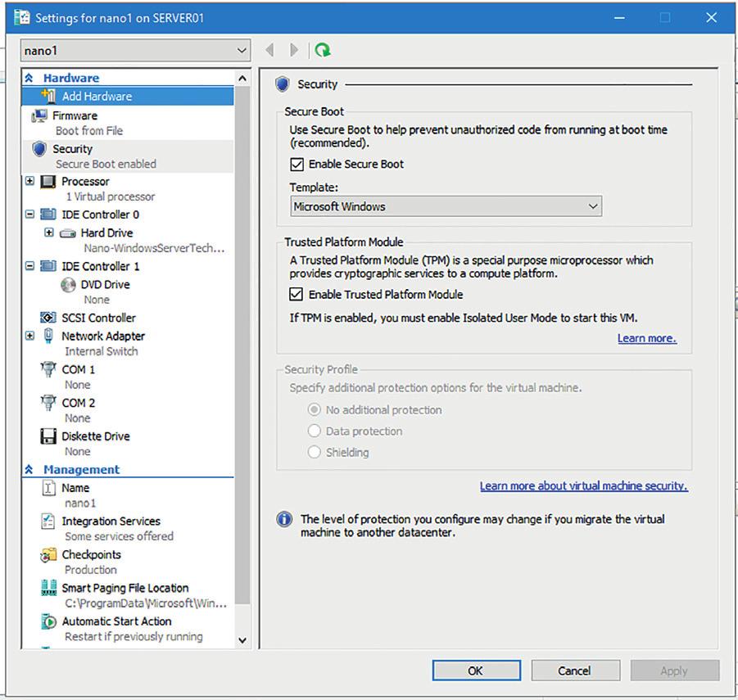Click the OK button
This screenshot has height=700, width=738.
pos(477,671)
